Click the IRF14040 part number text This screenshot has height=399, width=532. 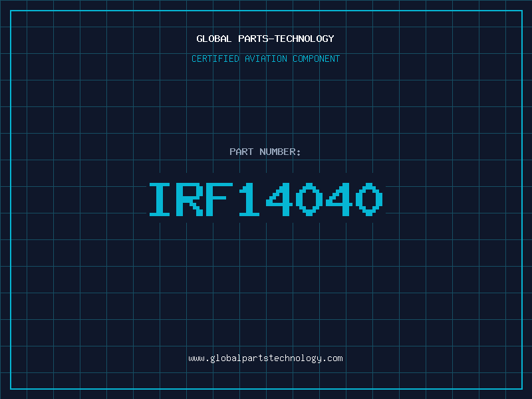click(x=265, y=199)
